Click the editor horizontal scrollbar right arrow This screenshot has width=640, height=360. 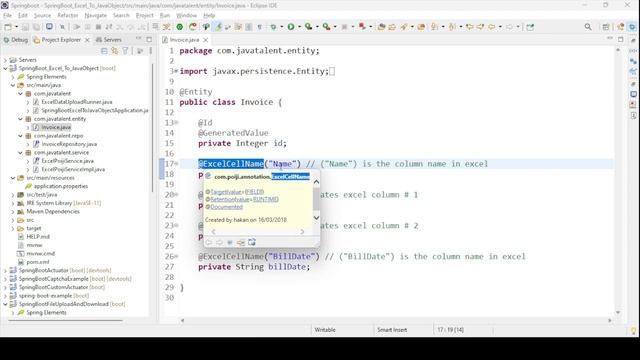tap(610, 320)
